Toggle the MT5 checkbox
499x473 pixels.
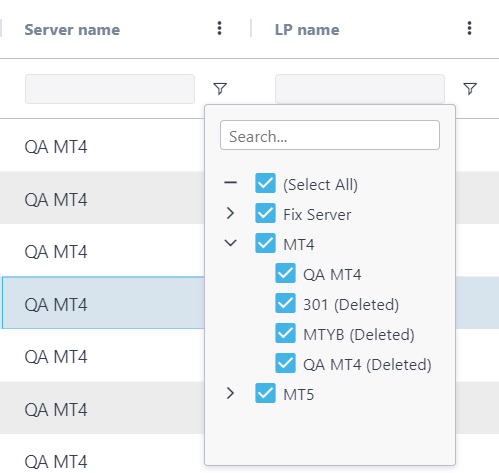[265, 393]
